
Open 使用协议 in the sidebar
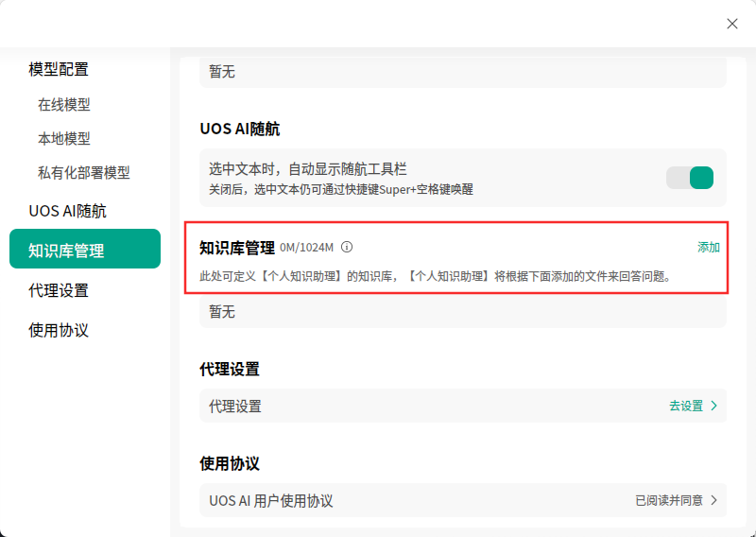point(59,331)
